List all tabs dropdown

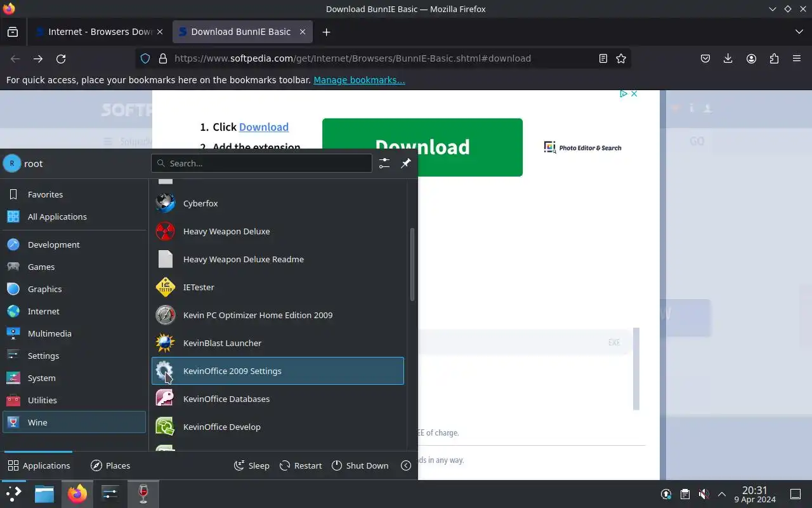point(799,32)
